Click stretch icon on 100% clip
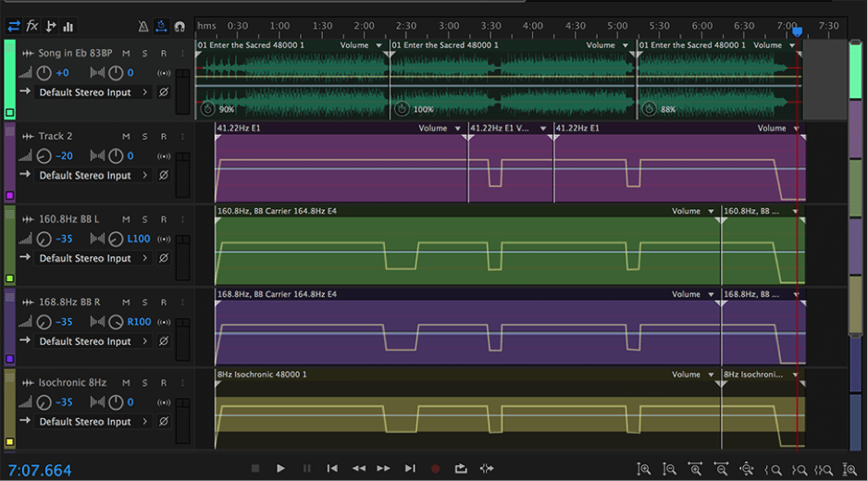Screen dimensions: 868x481 point(402,108)
